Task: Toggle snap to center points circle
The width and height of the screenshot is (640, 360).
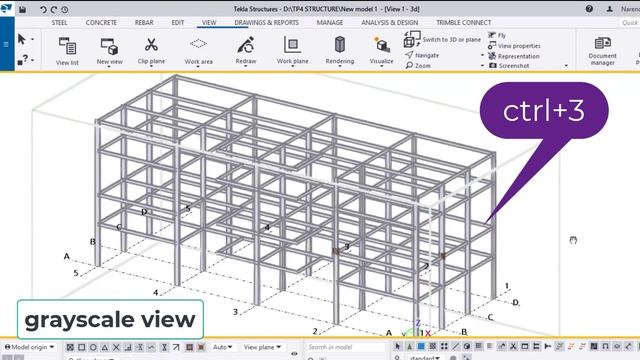Action: 93,347
